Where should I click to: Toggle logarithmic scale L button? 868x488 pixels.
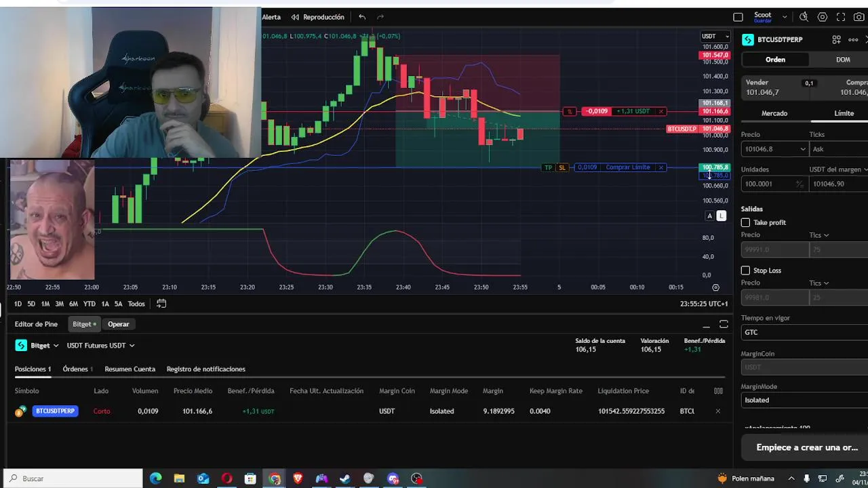coord(722,216)
